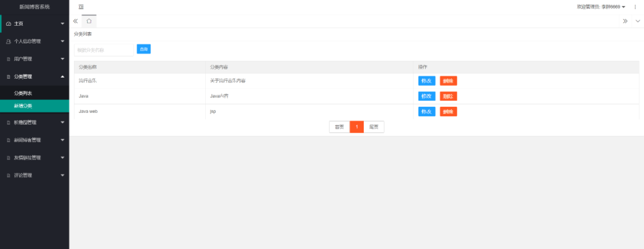Click 删除 for the Java web row
Image resolution: width=644 pixels, height=249 pixels.
click(x=448, y=112)
